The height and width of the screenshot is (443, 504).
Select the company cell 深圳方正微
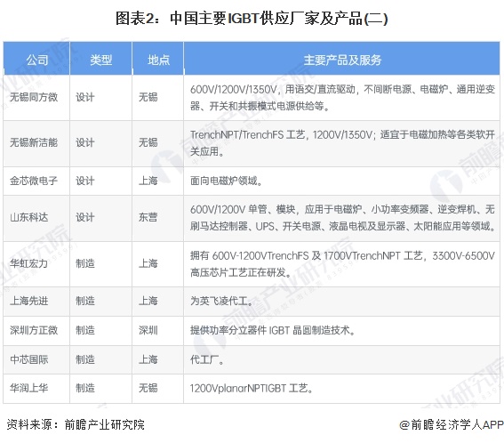(34, 330)
